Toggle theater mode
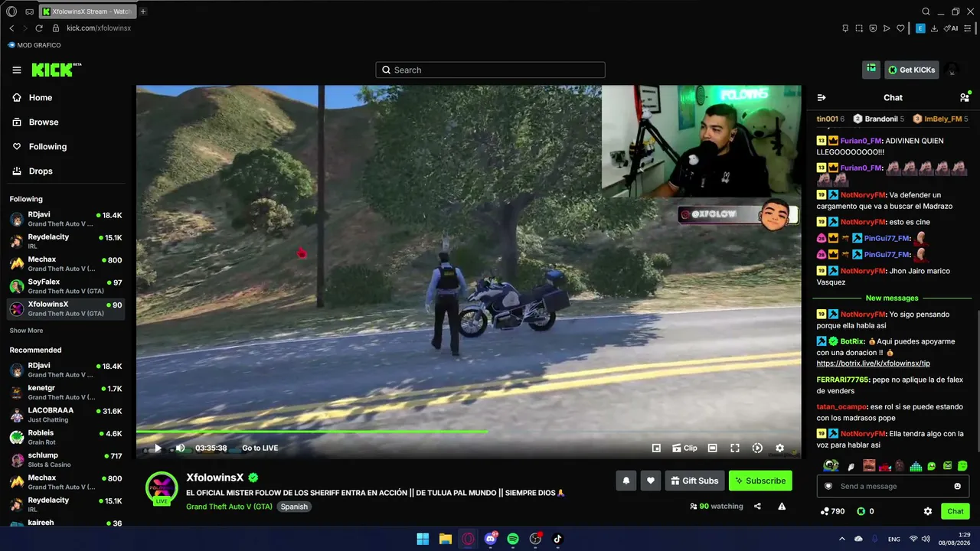 pos(712,448)
